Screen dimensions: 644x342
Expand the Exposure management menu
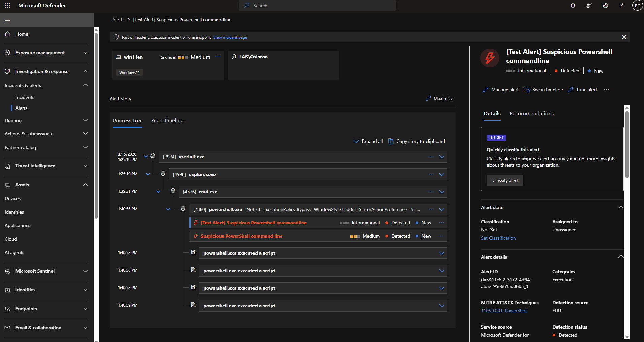(86, 53)
